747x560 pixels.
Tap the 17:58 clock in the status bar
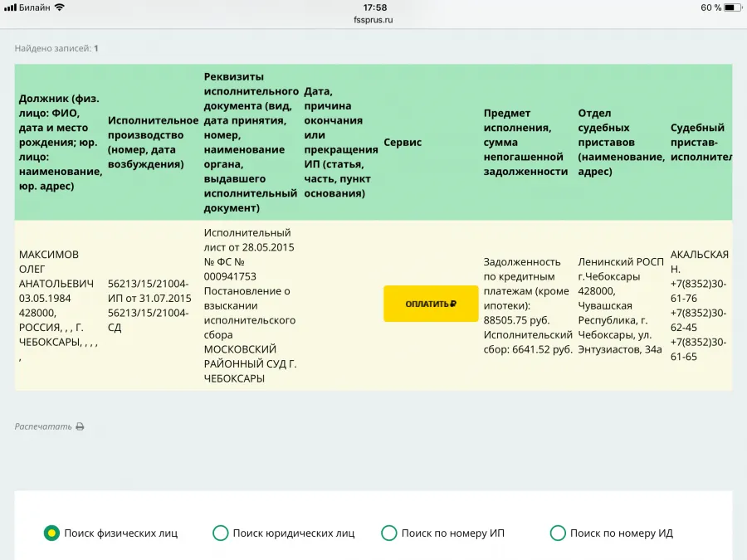[375, 7]
